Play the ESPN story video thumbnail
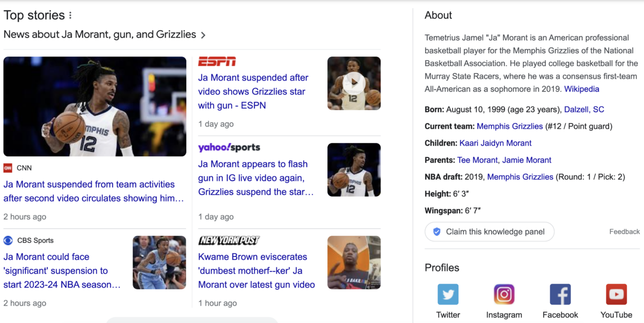This screenshot has height=323, width=644. tap(354, 83)
